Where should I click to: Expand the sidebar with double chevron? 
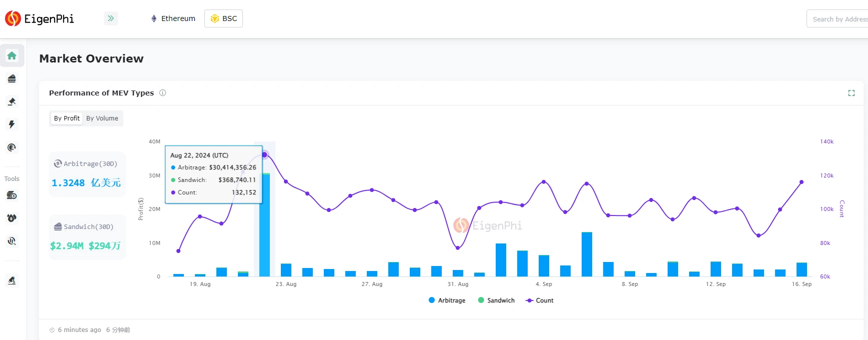coord(111,18)
